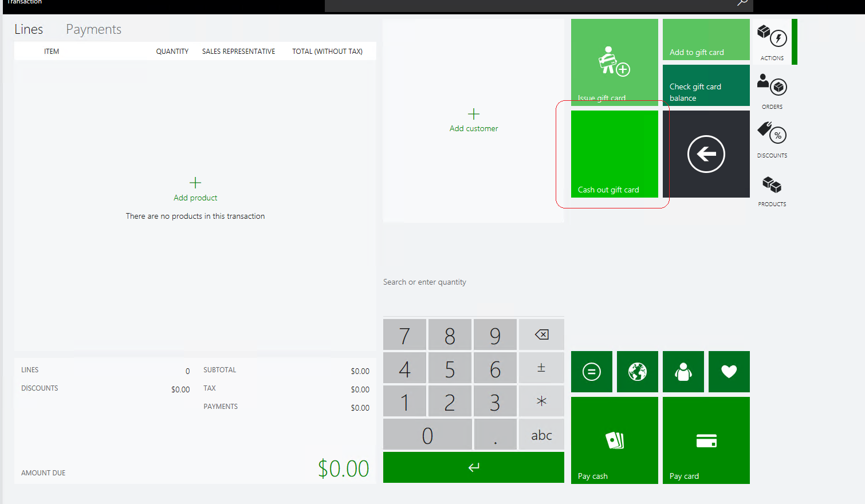Choose the pay currency (globe) payment option
Viewport: 865px width, 504px height.
pos(637,372)
